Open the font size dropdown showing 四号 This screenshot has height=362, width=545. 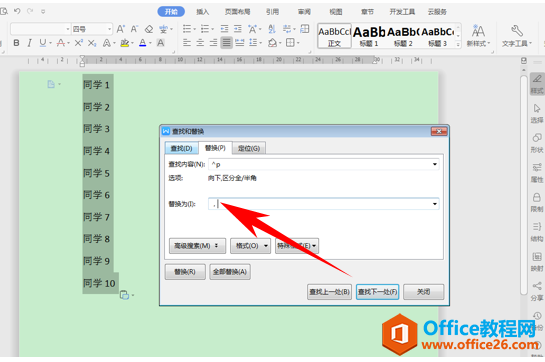click(x=109, y=29)
